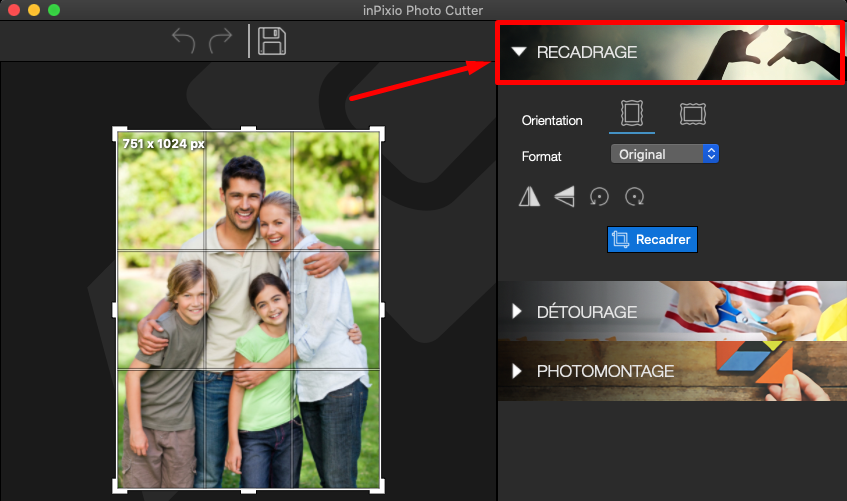Collapse the RECADRAGE section
847x501 pixels.
point(519,52)
